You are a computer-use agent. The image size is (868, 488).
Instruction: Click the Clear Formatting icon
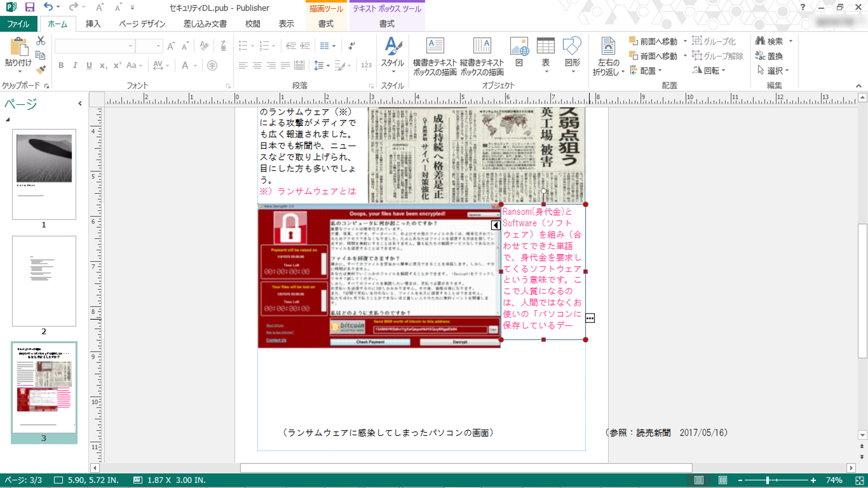[204, 46]
